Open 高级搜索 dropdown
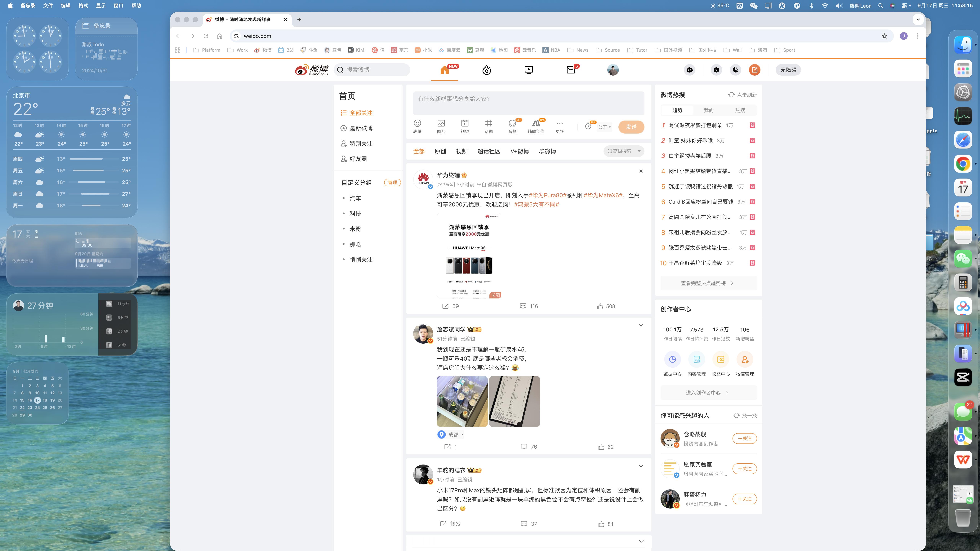 tap(624, 151)
